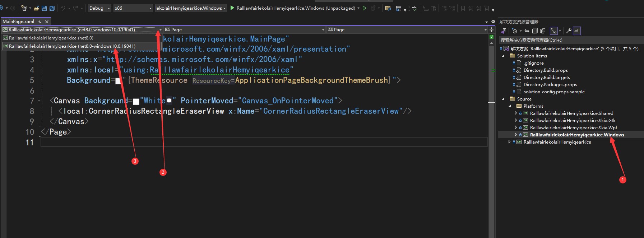
Task: Expand the RalllawfairlekolairHemyiqearkice.Skia.Gtk project node
Action: click(516, 120)
